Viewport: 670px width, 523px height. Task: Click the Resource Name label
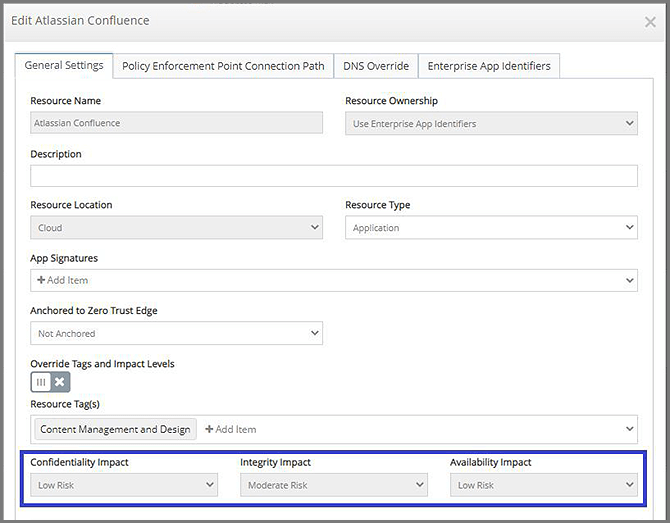point(65,101)
